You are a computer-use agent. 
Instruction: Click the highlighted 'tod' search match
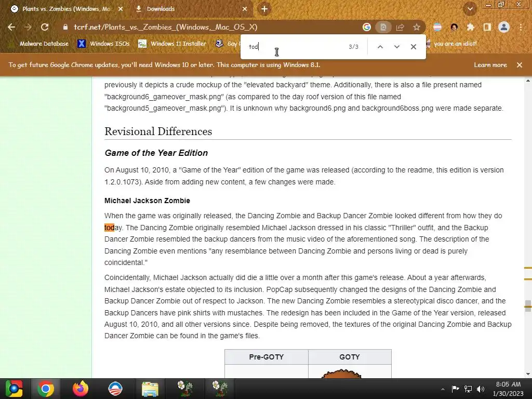[109, 228]
